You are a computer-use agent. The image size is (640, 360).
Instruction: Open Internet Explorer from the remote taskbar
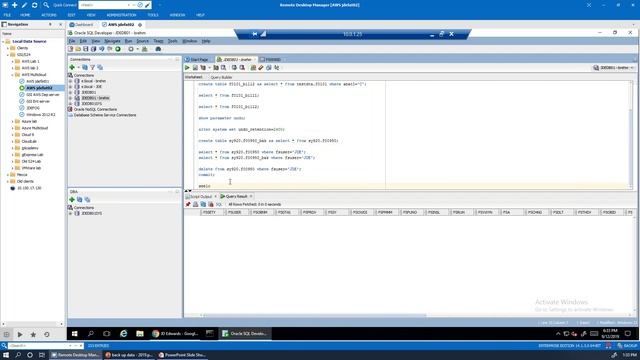click(x=123, y=333)
